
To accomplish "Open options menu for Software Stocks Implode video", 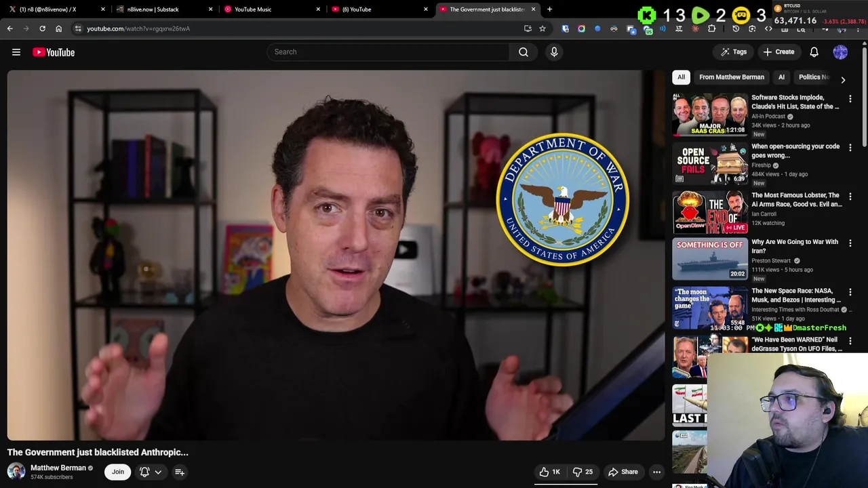I will tap(850, 99).
